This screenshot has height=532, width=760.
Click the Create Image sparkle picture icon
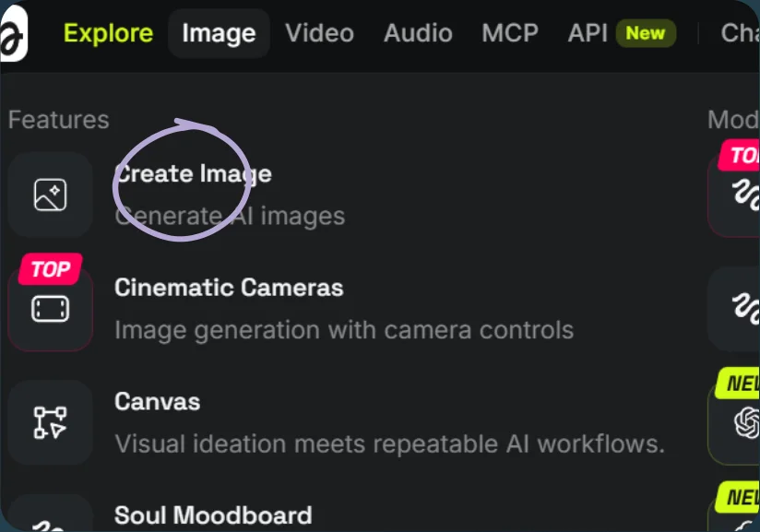pyautogui.click(x=51, y=195)
